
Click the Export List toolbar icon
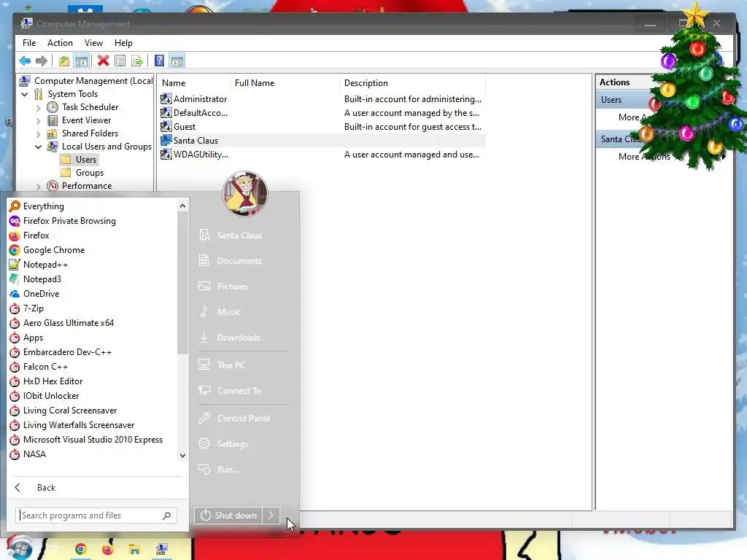137,61
